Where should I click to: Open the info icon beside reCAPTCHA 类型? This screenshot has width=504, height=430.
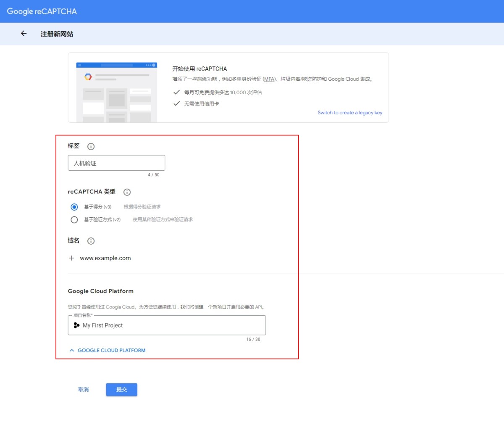[127, 192]
